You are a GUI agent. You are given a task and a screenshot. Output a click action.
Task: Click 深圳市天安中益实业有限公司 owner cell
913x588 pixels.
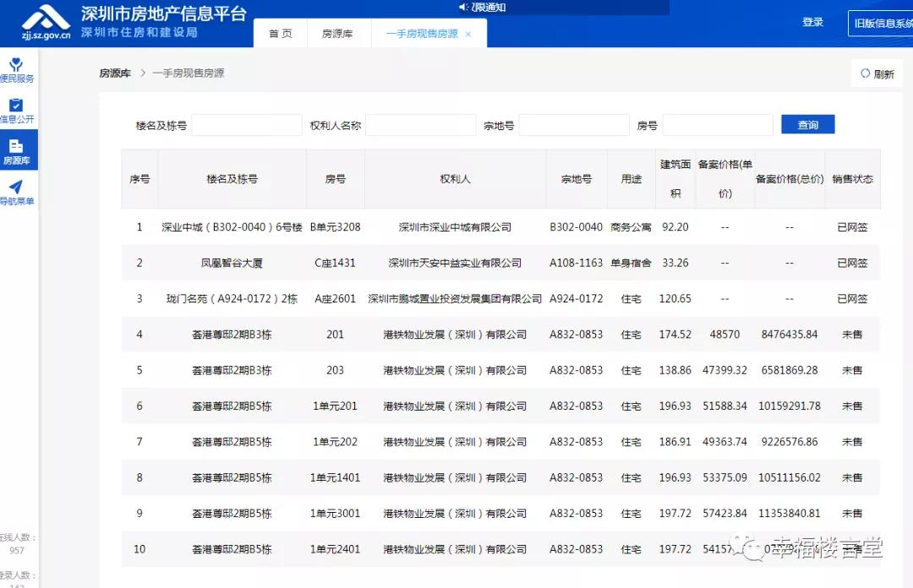(x=456, y=263)
